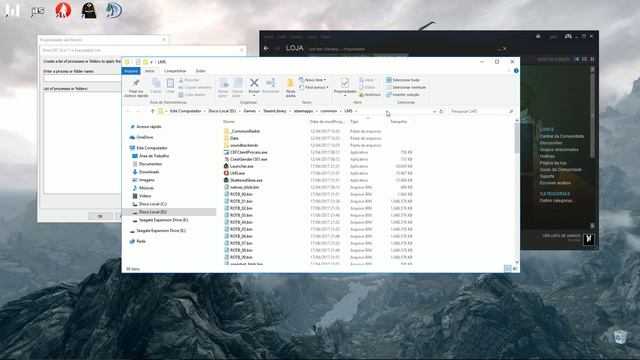Click the Recycle Bin desktop icon

620,337
